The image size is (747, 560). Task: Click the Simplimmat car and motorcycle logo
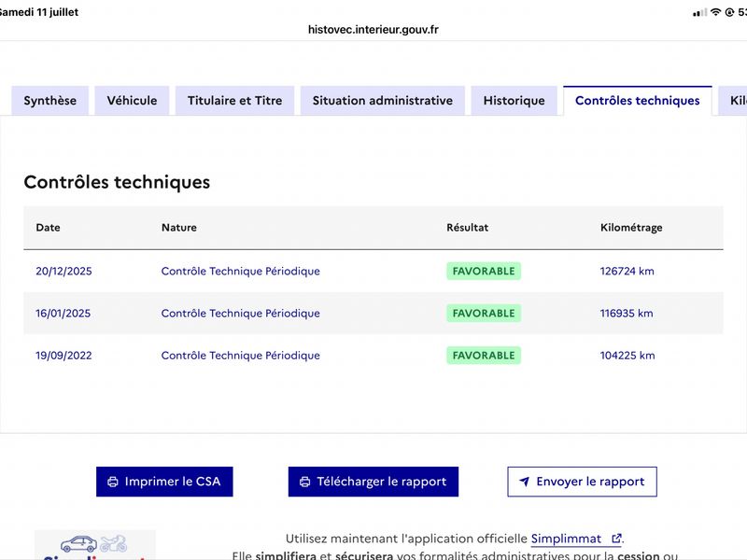point(94,543)
